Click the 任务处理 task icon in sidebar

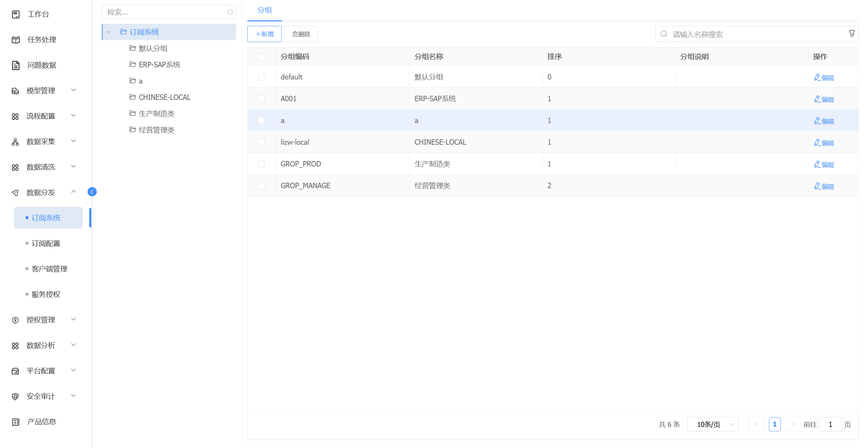point(16,40)
